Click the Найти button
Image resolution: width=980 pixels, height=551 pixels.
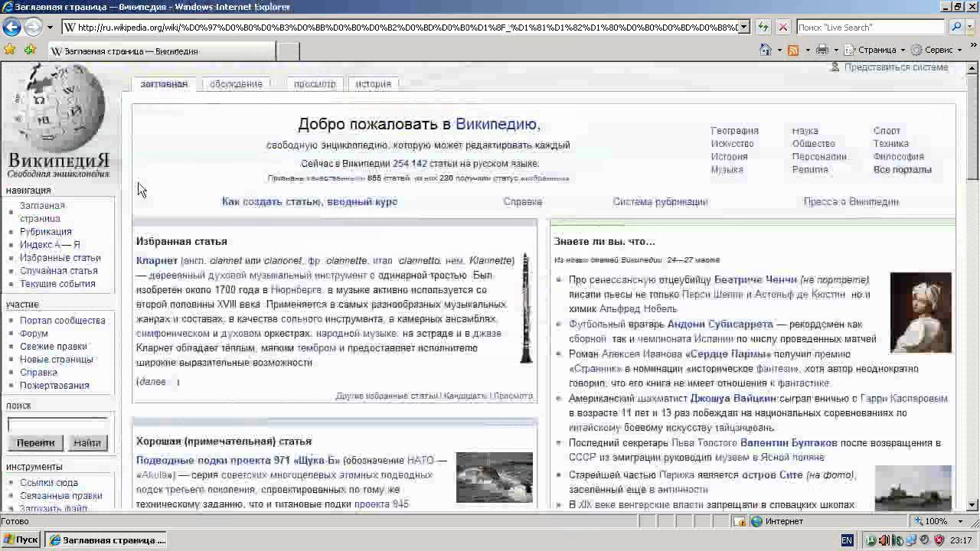[87, 442]
